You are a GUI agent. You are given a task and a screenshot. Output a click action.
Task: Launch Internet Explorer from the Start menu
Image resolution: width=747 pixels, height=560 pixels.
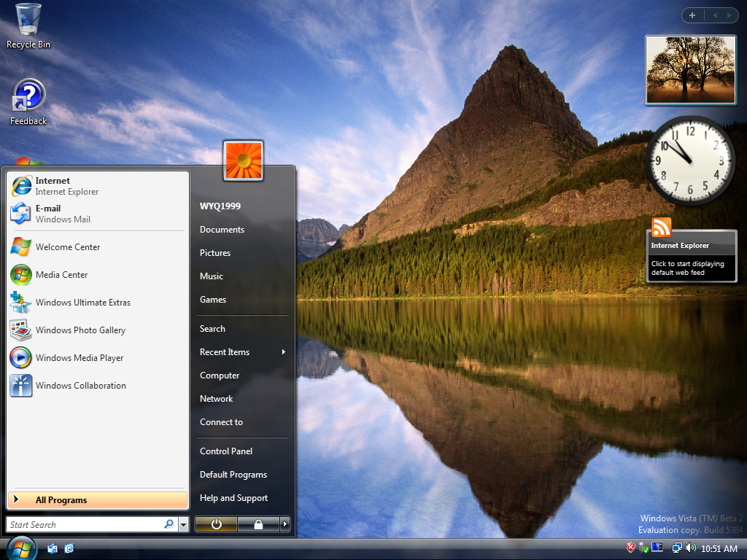[x=98, y=186]
